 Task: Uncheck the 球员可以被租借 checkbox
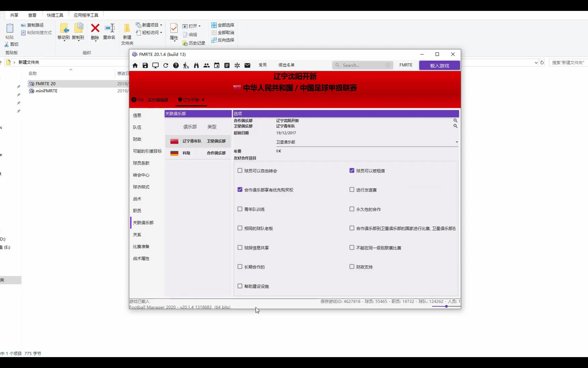352,170
